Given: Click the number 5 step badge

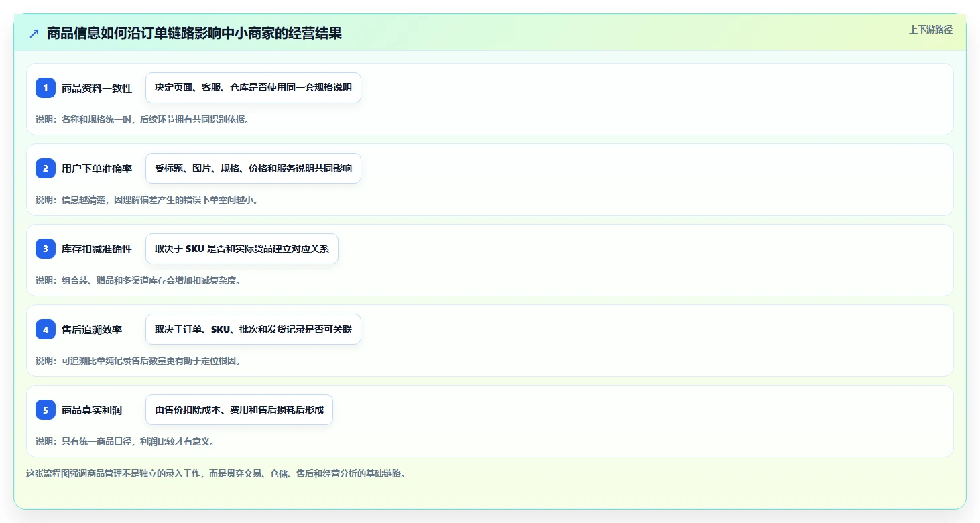Looking at the screenshot, I should [46, 410].
